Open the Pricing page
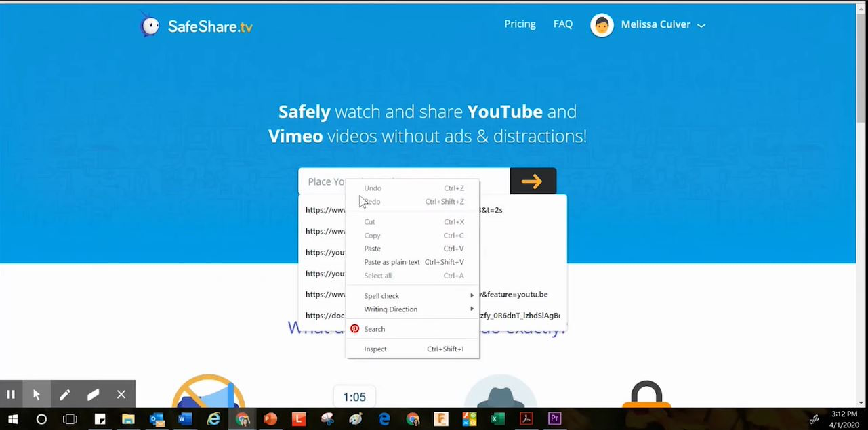 coord(520,24)
